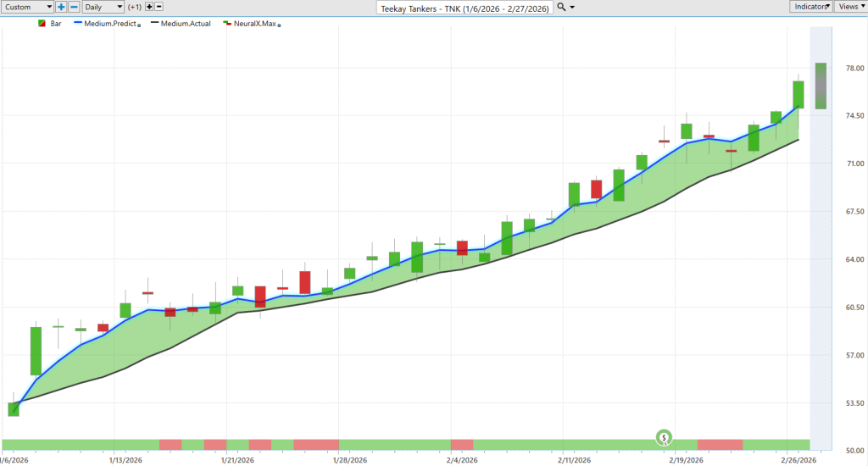The width and height of the screenshot is (868, 466).
Task: Toggle the Medium.Predict legend dot
Action: click(x=139, y=25)
